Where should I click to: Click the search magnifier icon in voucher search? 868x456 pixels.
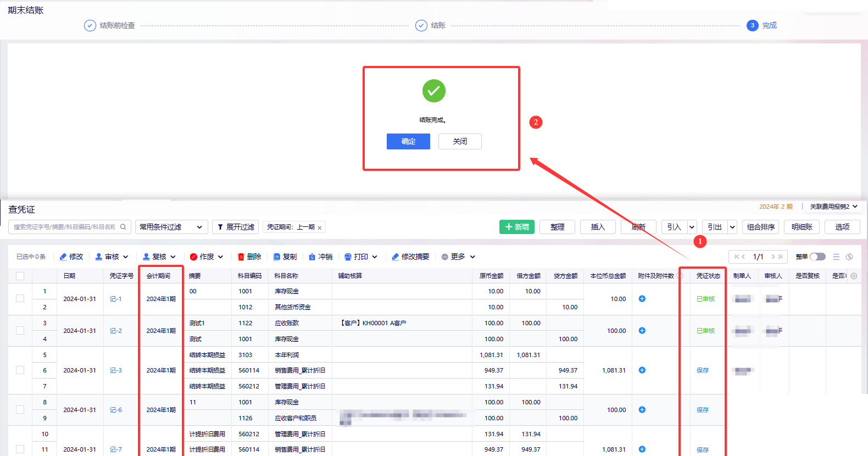123,227
